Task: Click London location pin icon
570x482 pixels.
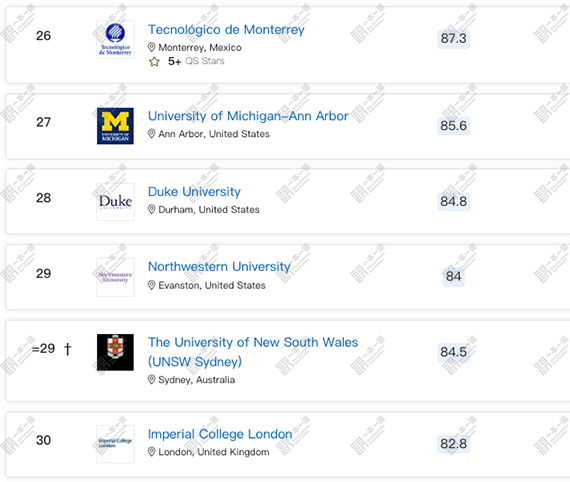Action: pos(152,452)
